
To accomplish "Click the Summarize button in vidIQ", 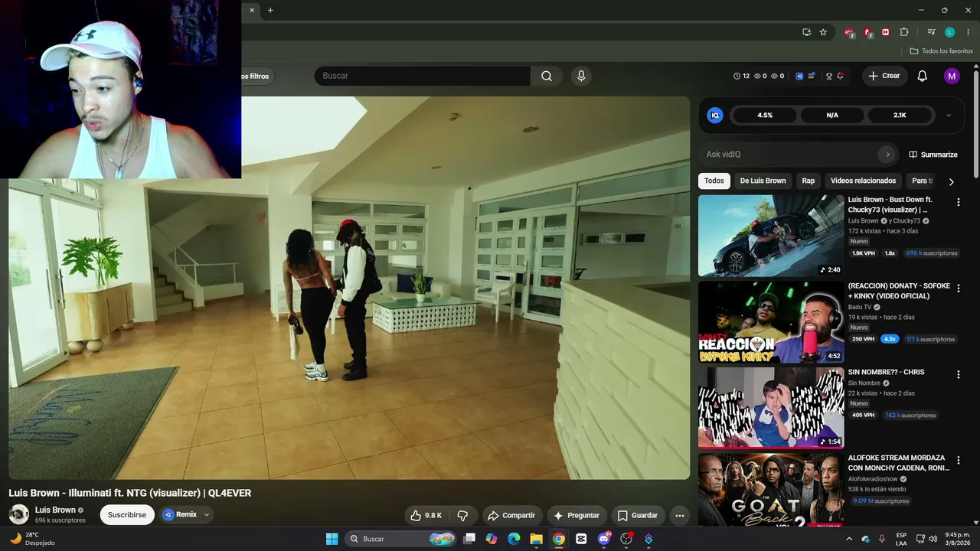I will pos(933,155).
